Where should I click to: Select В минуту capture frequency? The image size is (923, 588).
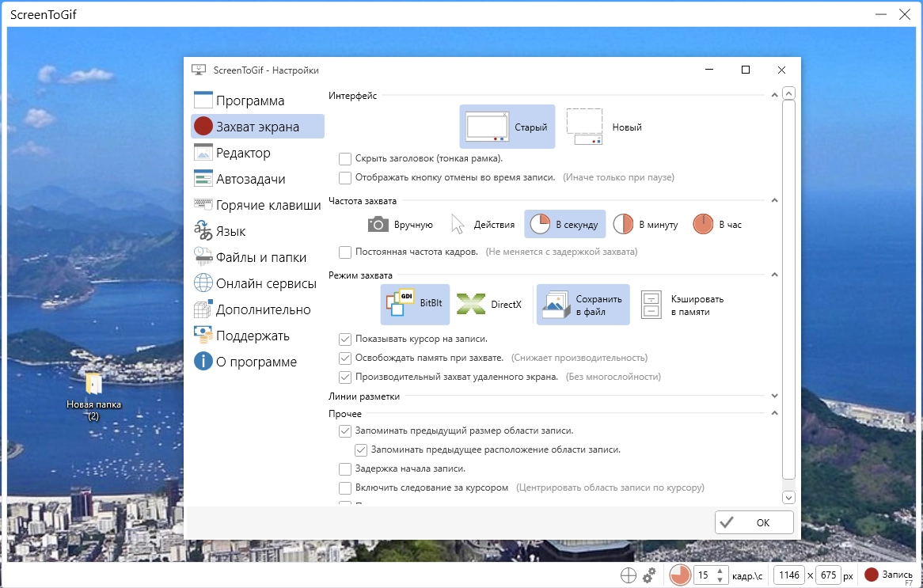coord(646,224)
